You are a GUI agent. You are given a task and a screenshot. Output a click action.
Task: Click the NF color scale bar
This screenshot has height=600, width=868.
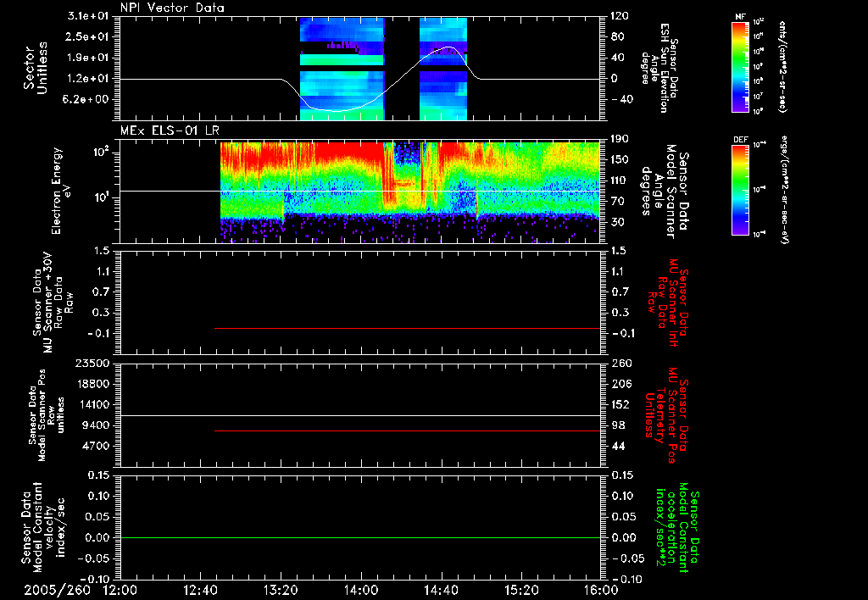(x=740, y=66)
